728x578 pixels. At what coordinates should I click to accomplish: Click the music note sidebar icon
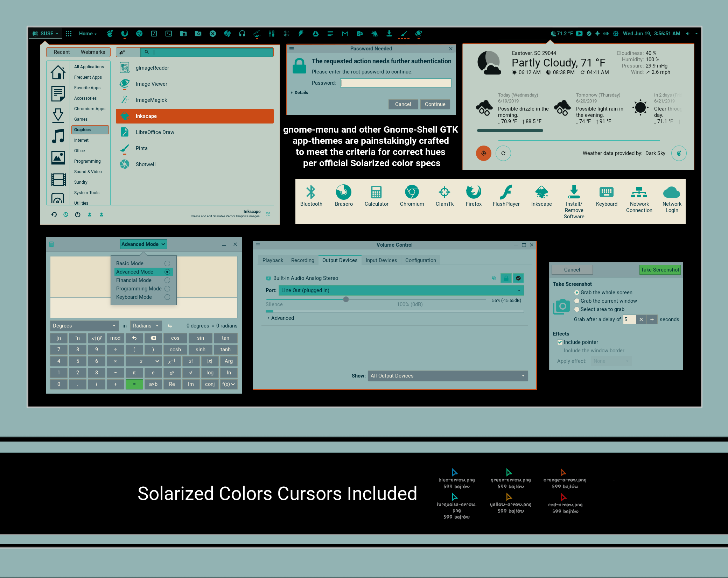(58, 136)
